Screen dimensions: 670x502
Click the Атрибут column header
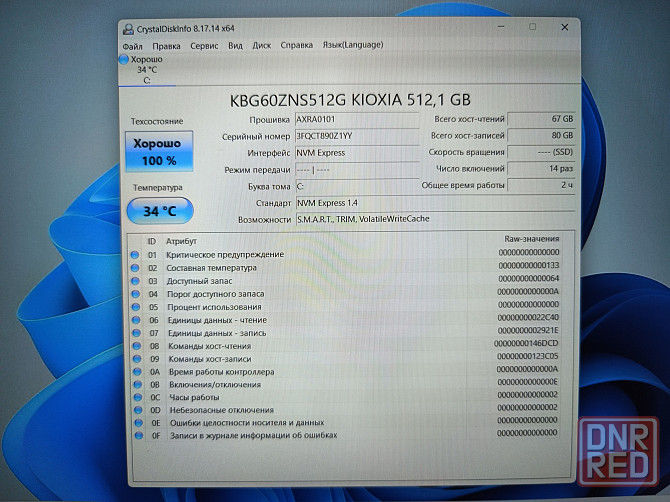coord(181,241)
